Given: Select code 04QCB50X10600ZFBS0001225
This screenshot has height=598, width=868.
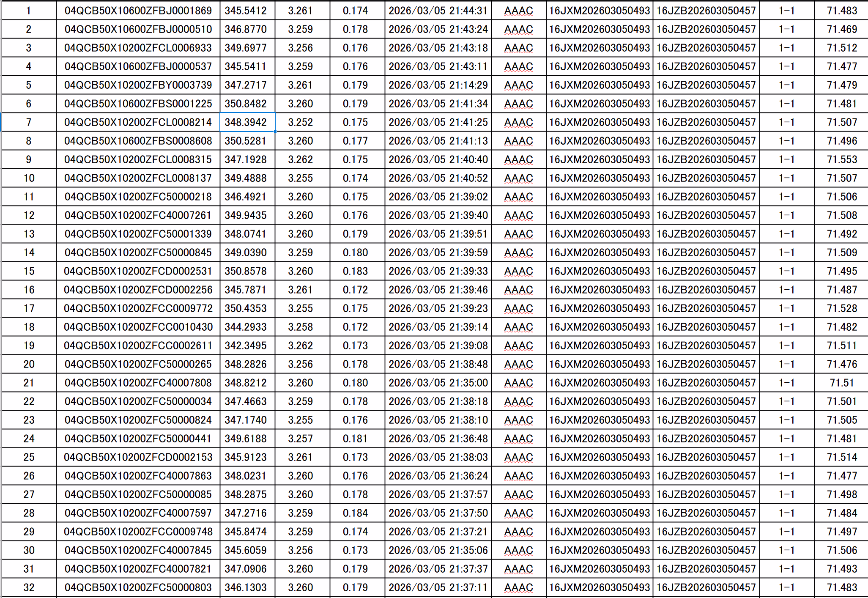Looking at the screenshot, I should (x=138, y=104).
